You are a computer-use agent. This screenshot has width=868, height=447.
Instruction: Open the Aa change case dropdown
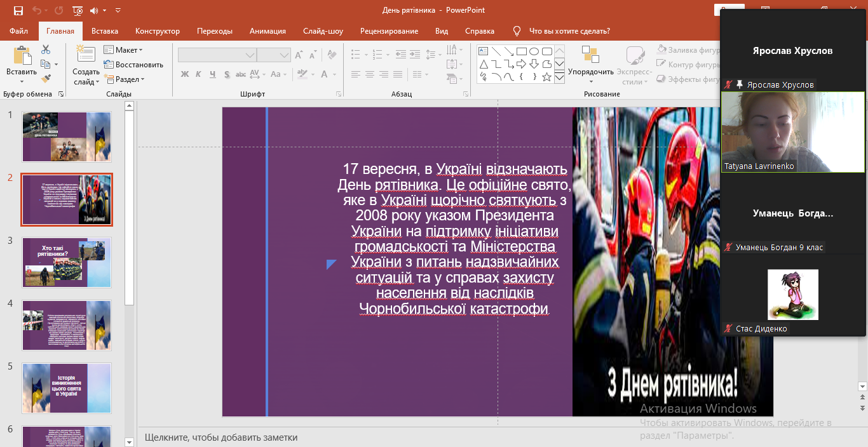(278, 74)
